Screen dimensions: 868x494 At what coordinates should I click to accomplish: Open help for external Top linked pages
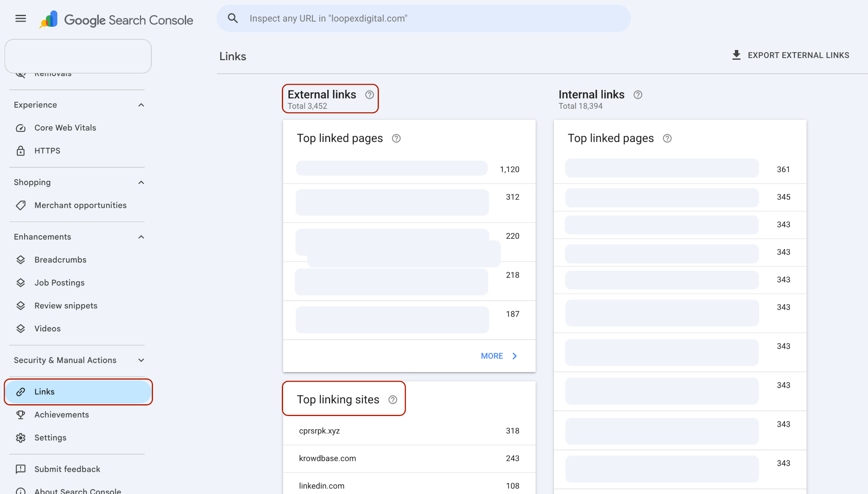point(396,139)
